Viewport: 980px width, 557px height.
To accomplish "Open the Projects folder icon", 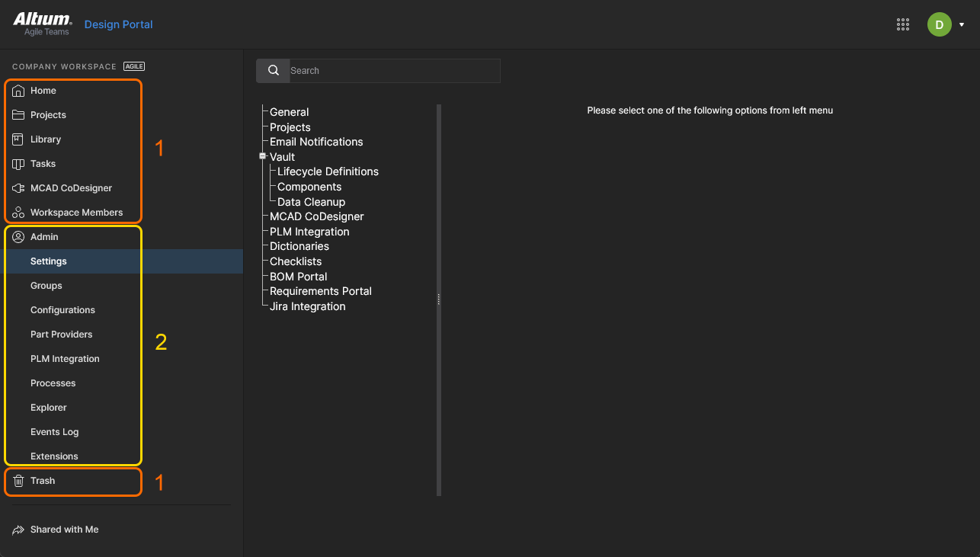I will coord(19,115).
